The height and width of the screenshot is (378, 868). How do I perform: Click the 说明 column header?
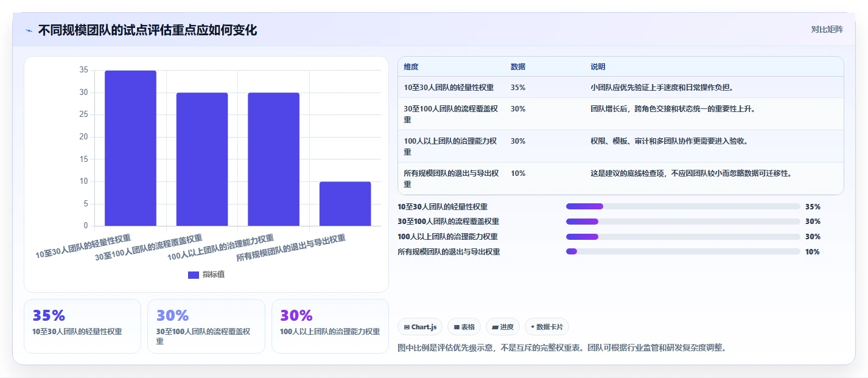coord(598,67)
